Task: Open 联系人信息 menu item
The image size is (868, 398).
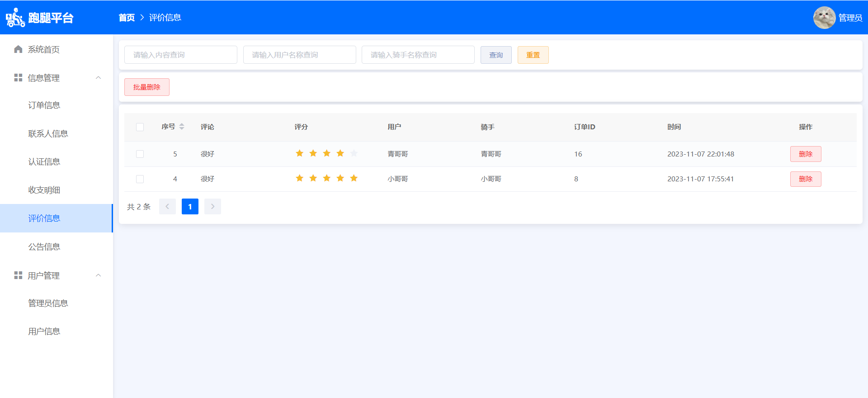Action: (57, 133)
